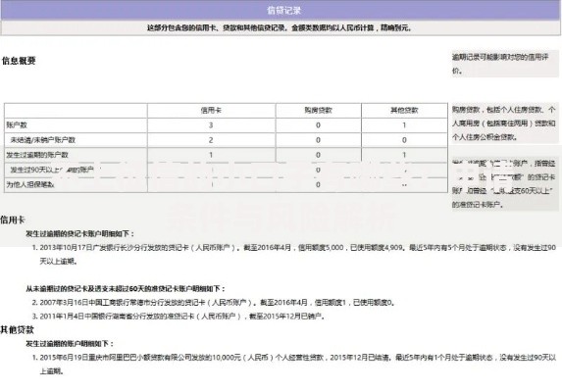Select the 为他人担保笔数 row label
562x392 pixels.
pos(30,184)
